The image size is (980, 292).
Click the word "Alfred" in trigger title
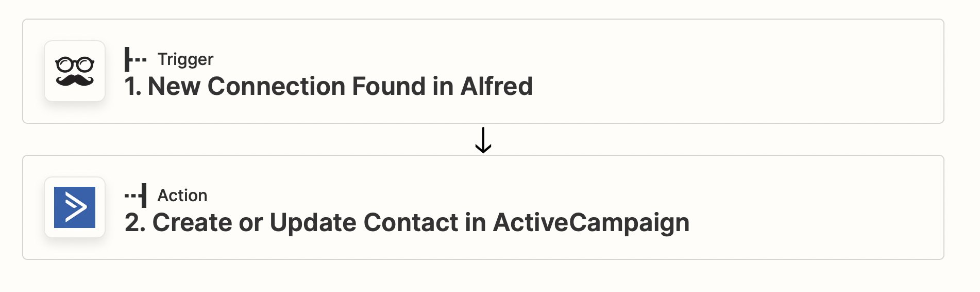click(497, 86)
